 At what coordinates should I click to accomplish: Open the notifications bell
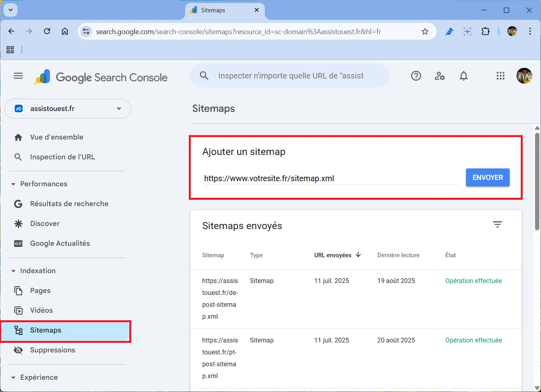tap(463, 76)
